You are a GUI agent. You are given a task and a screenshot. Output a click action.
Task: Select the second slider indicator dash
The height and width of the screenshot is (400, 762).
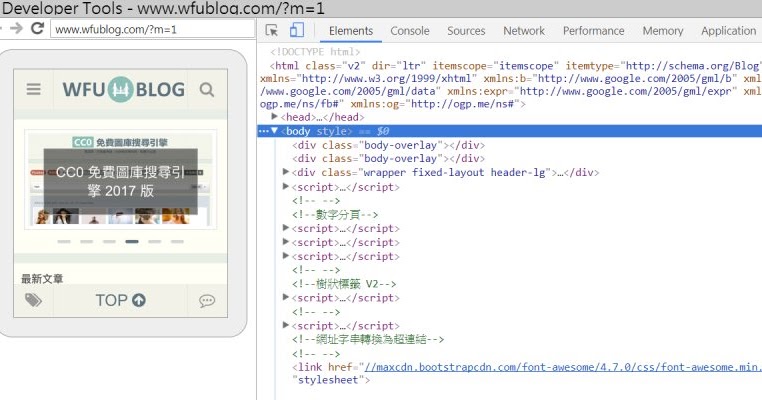tap(87, 242)
